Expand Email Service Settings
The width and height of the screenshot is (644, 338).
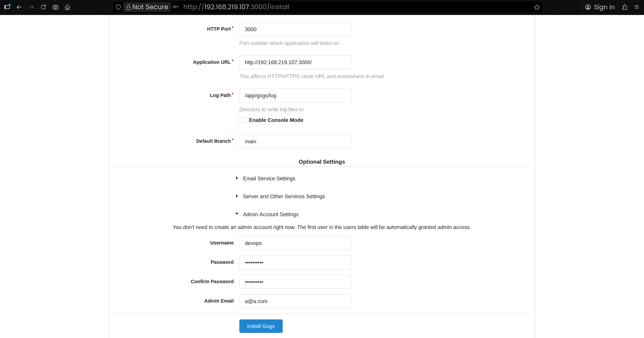[x=269, y=179]
